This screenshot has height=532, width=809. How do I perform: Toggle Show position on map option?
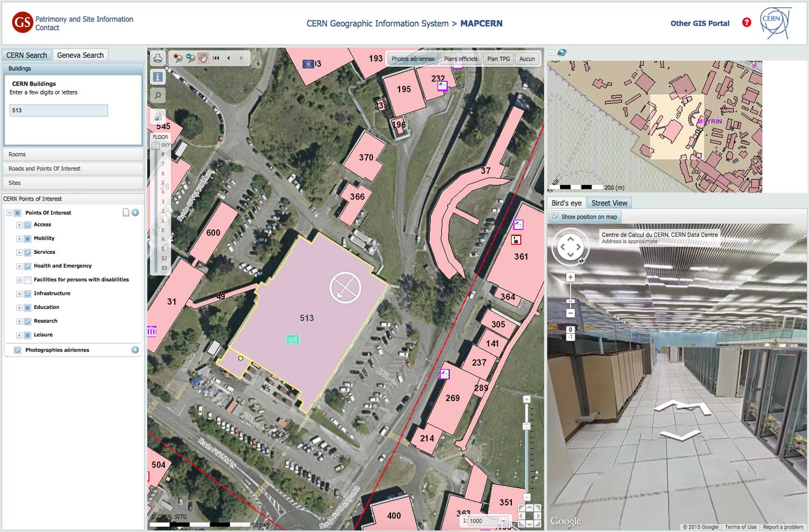coord(555,216)
